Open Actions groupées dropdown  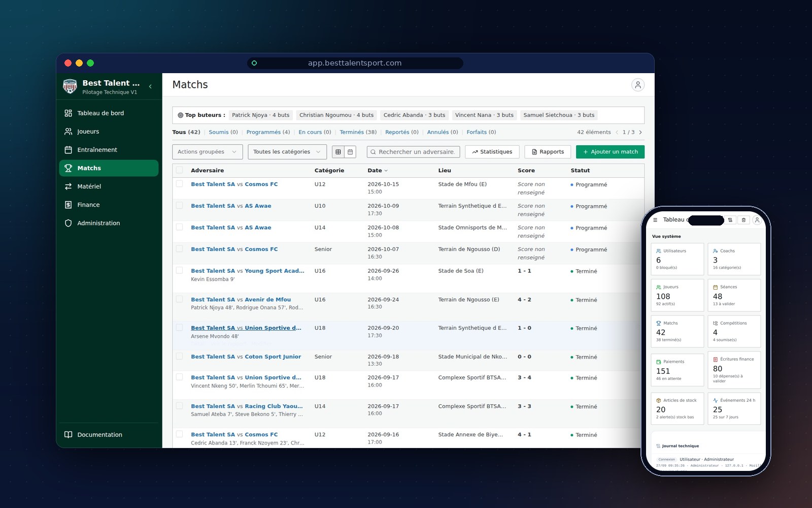(208, 152)
